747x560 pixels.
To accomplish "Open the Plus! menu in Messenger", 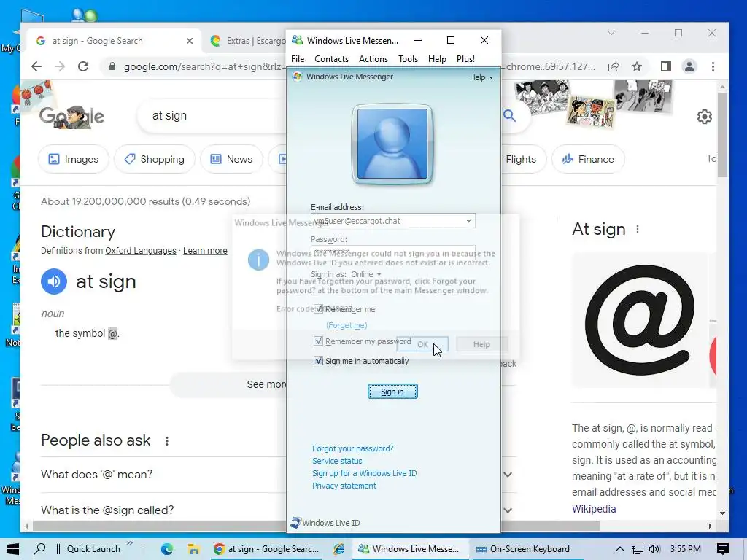I will [465, 59].
